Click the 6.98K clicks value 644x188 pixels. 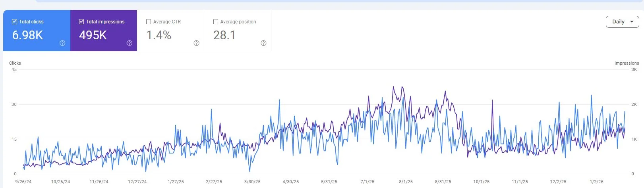[x=27, y=35]
